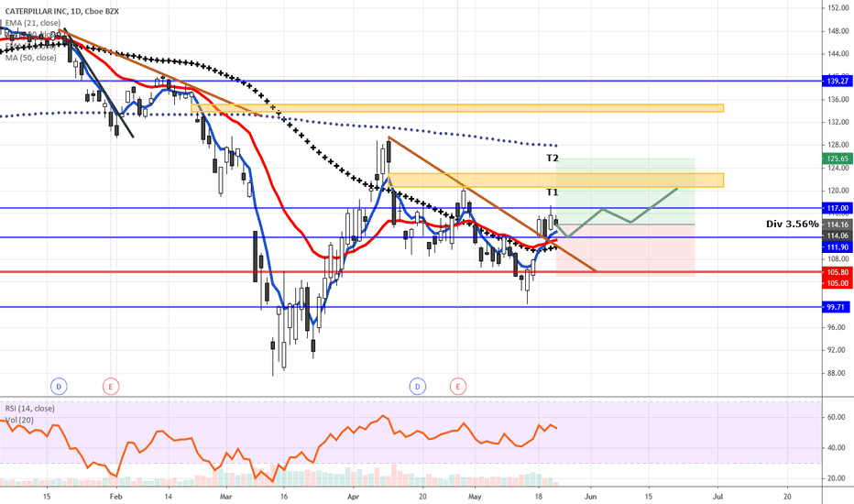Click the 114.16 gray price label

(838, 225)
